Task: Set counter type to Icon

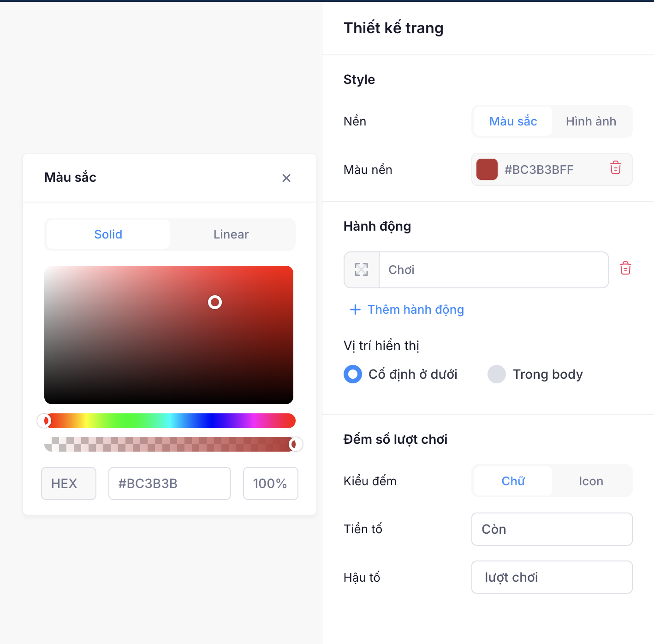Action: [x=591, y=481]
